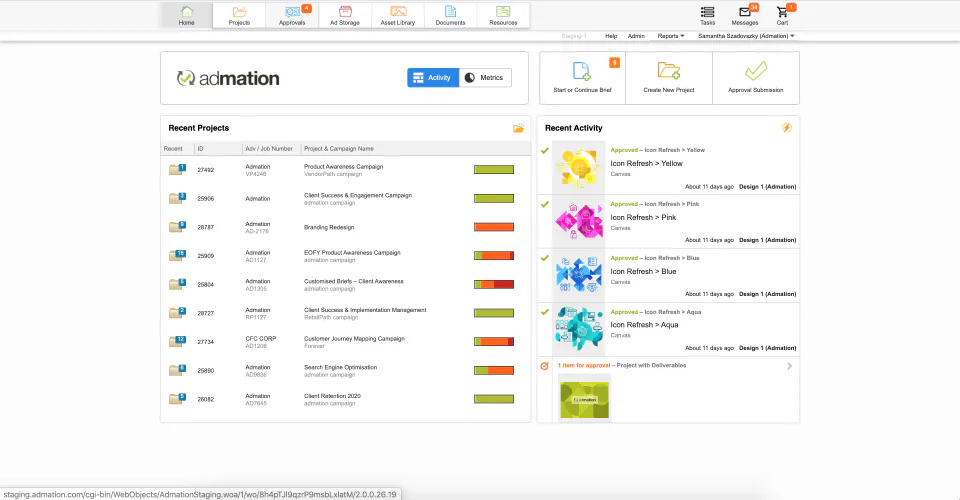Expand the Reports dropdown menu
Image resolution: width=960 pixels, height=500 pixels.
coord(671,36)
